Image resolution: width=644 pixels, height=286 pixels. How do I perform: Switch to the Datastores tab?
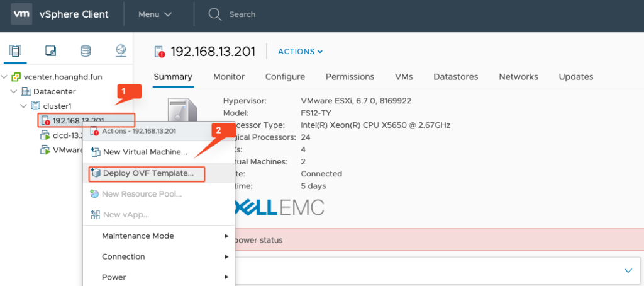pos(456,77)
